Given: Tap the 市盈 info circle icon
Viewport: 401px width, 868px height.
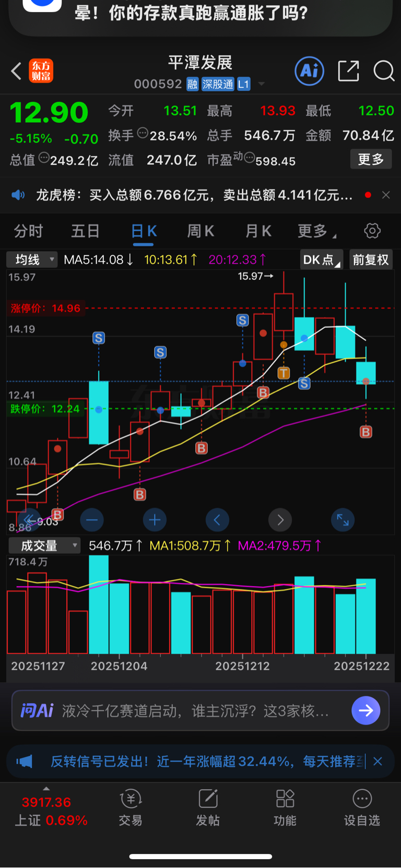Looking at the screenshot, I should [x=250, y=157].
